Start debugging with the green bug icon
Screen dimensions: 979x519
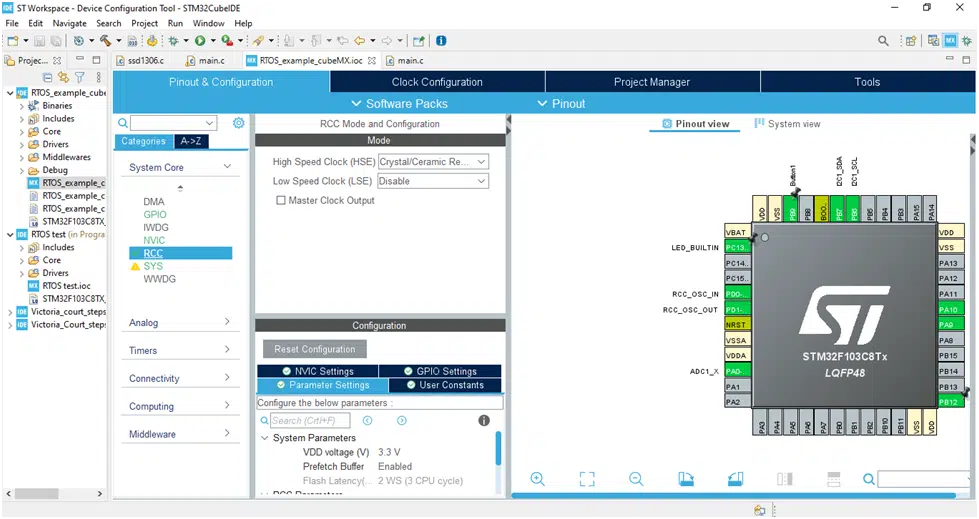coord(173,41)
